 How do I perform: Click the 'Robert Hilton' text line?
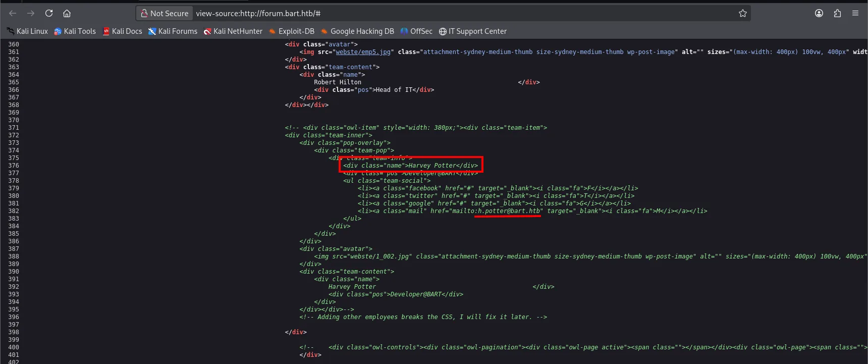point(338,82)
